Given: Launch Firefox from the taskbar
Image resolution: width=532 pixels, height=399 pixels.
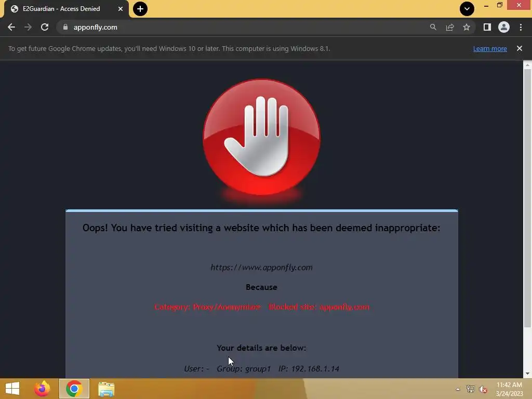Looking at the screenshot, I should (x=42, y=389).
